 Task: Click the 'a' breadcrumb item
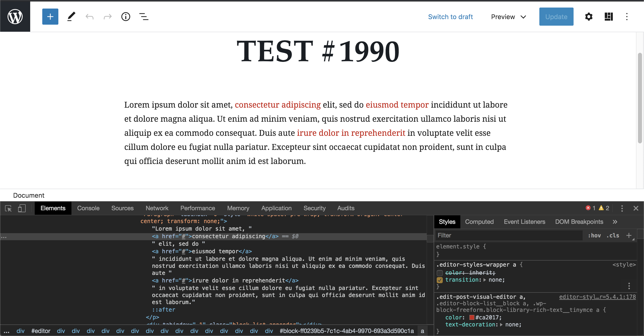[x=422, y=331]
